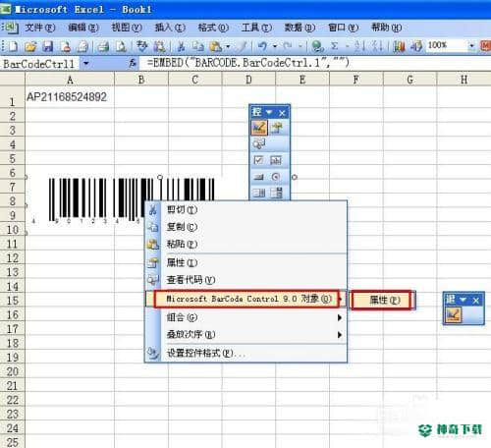Click the Spelling check icon
Screen dimensions: 491x448
[x=142, y=46]
